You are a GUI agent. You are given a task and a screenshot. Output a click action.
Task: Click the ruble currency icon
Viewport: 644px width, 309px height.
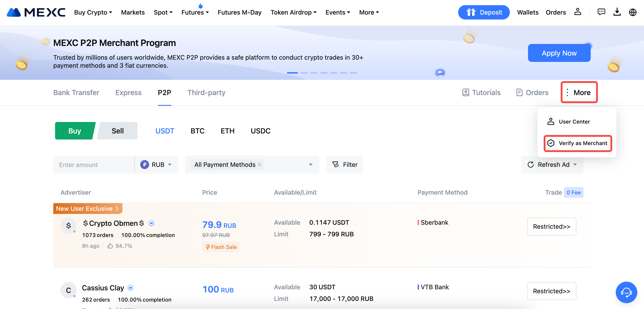[144, 165]
